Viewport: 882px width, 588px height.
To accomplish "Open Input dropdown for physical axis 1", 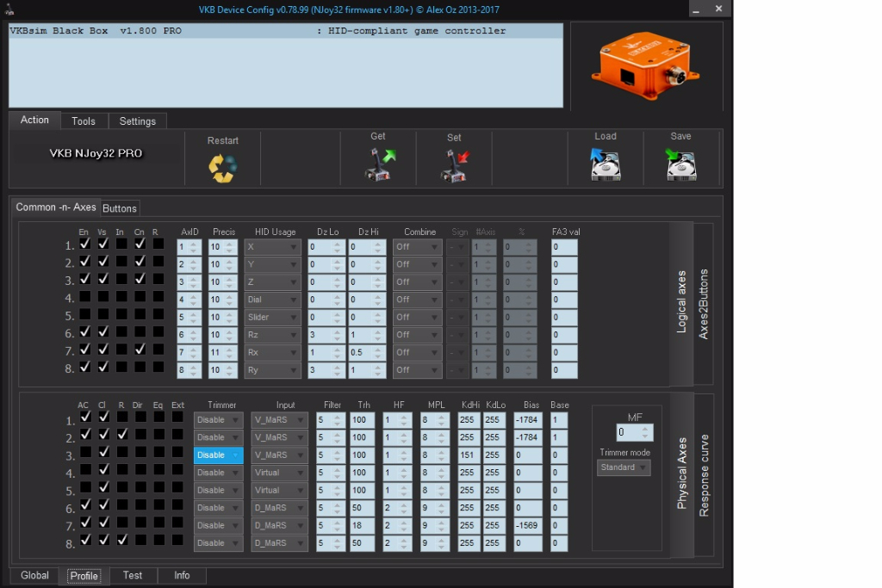I will [x=279, y=420].
